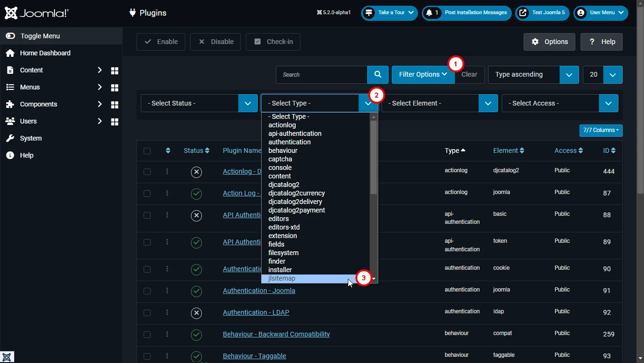Click enabled status icon for cookie plugin
644x363 pixels.
tap(196, 269)
